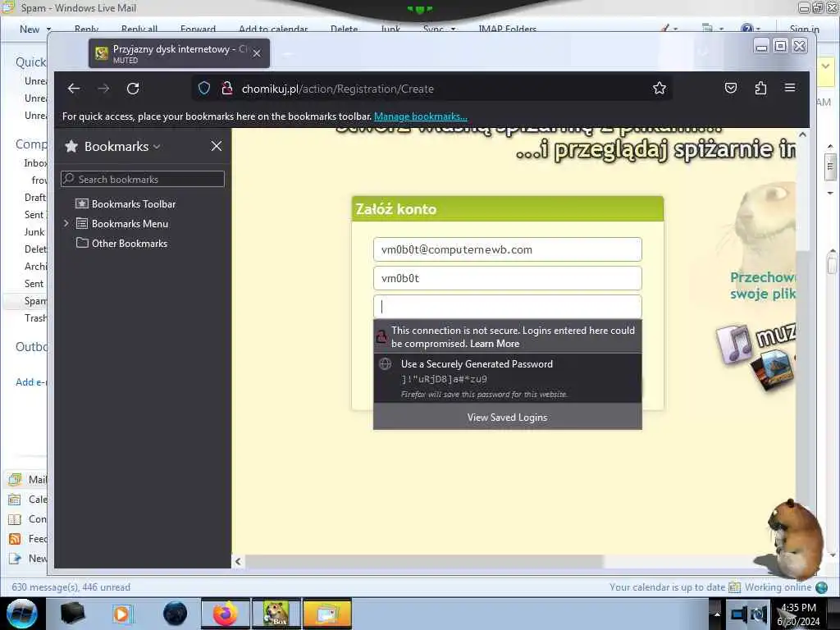Open the Extensions puzzle icon
Viewport: 840px width, 630px height.
pos(760,89)
